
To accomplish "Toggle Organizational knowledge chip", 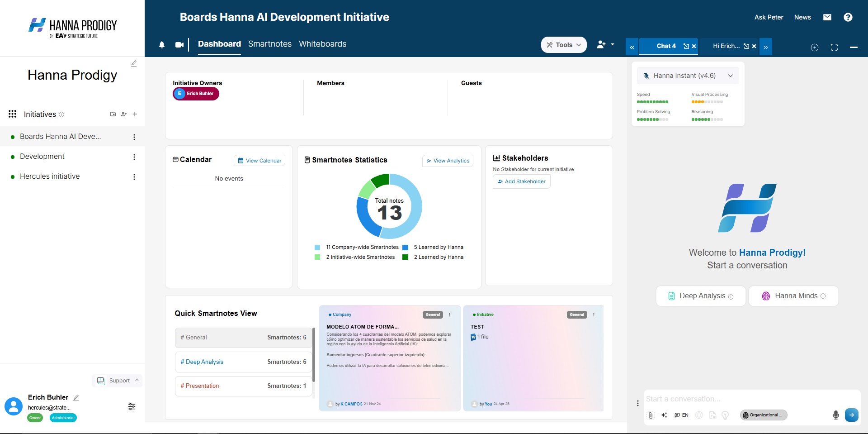I will pyautogui.click(x=764, y=415).
